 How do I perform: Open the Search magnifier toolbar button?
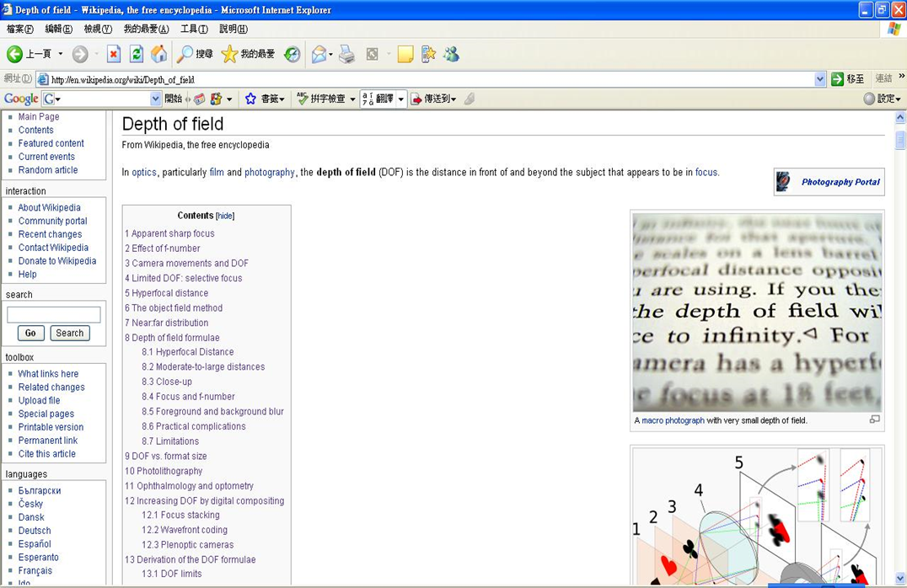[x=195, y=55]
